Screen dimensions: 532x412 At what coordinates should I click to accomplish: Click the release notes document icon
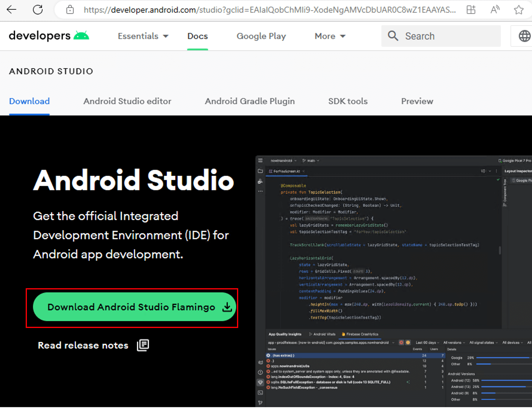click(x=143, y=345)
